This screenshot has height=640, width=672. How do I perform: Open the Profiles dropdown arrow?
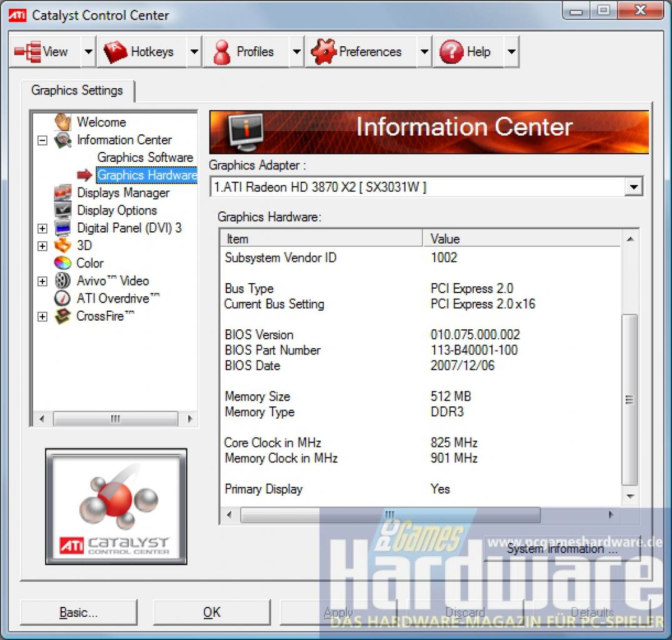click(x=296, y=52)
